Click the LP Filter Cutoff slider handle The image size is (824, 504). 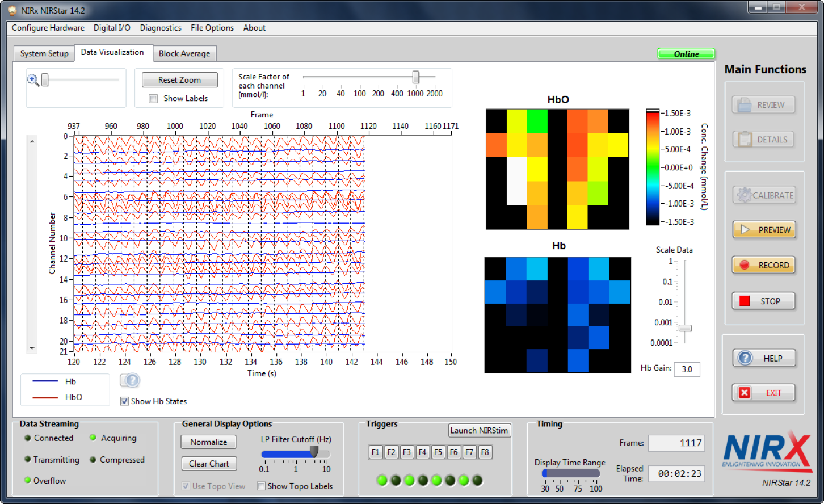click(x=314, y=452)
